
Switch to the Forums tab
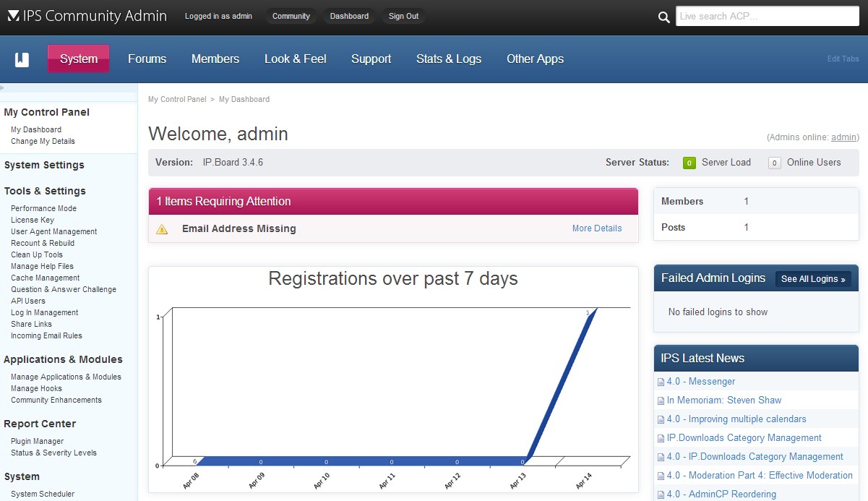click(147, 59)
